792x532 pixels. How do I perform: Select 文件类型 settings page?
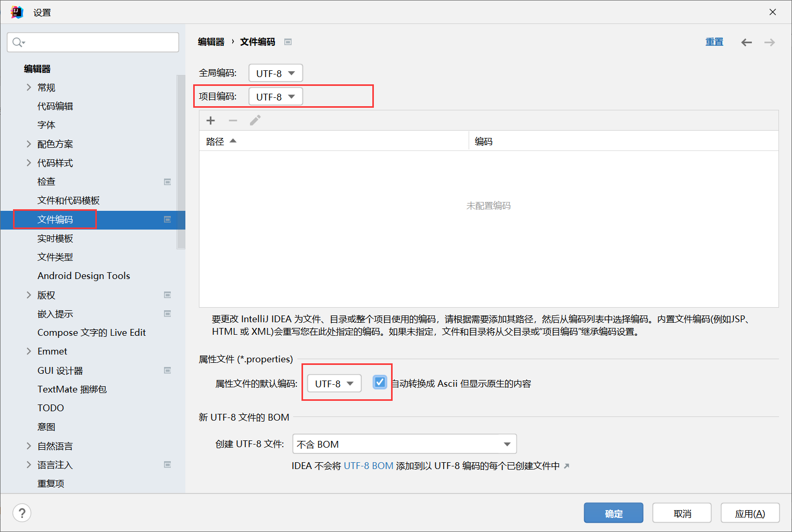[x=55, y=257]
